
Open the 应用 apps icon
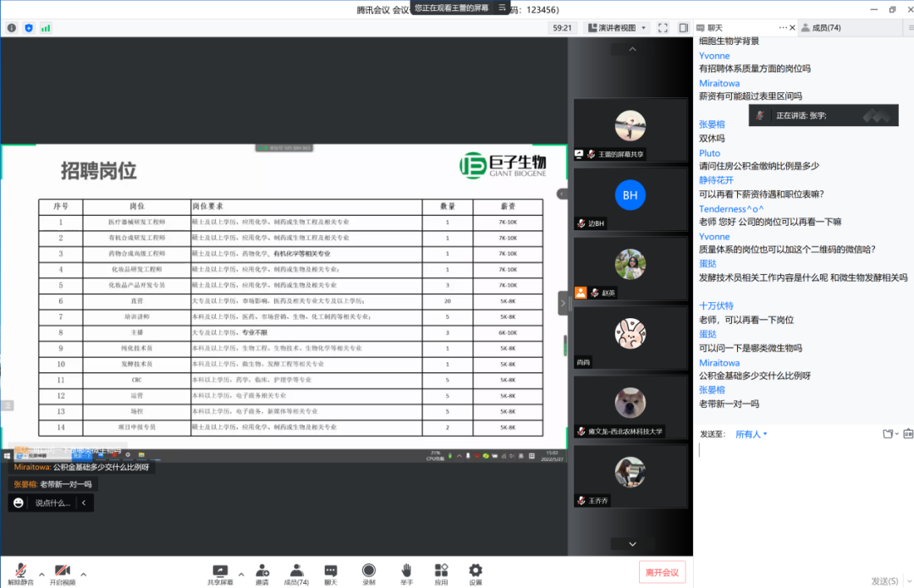tap(441, 573)
